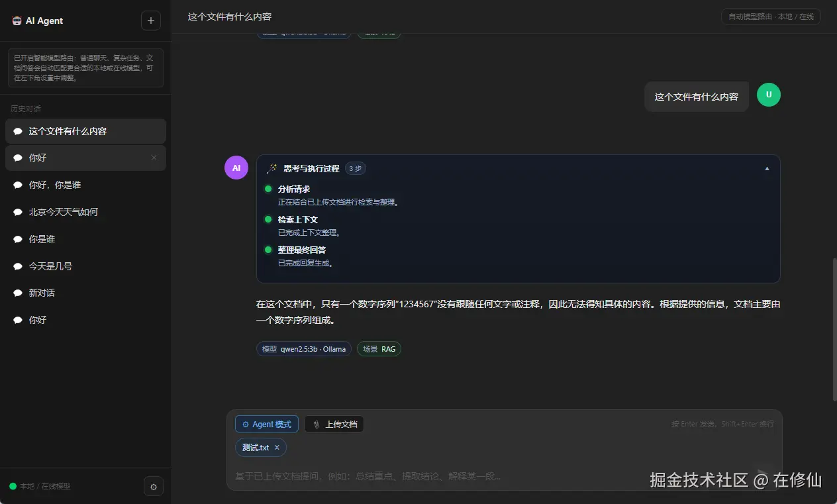
Task: Click hint text 按 Enter 发送，Shift+Enter 换行
Action: tap(722, 424)
